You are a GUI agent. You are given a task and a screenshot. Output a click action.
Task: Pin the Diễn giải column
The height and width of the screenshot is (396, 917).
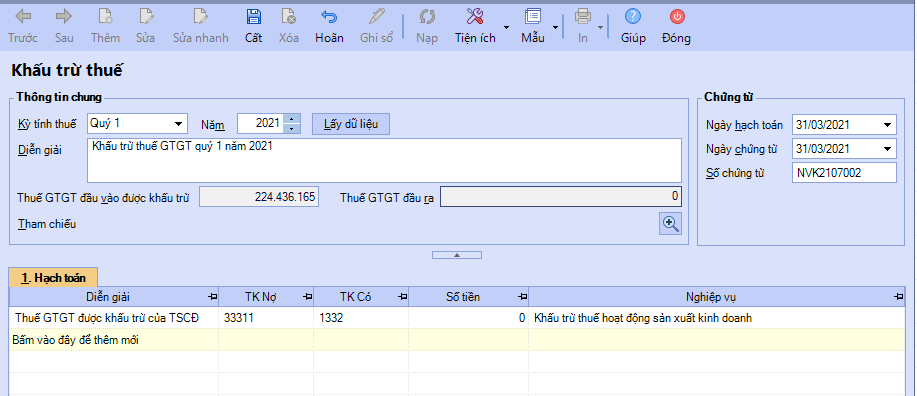click(212, 297)
